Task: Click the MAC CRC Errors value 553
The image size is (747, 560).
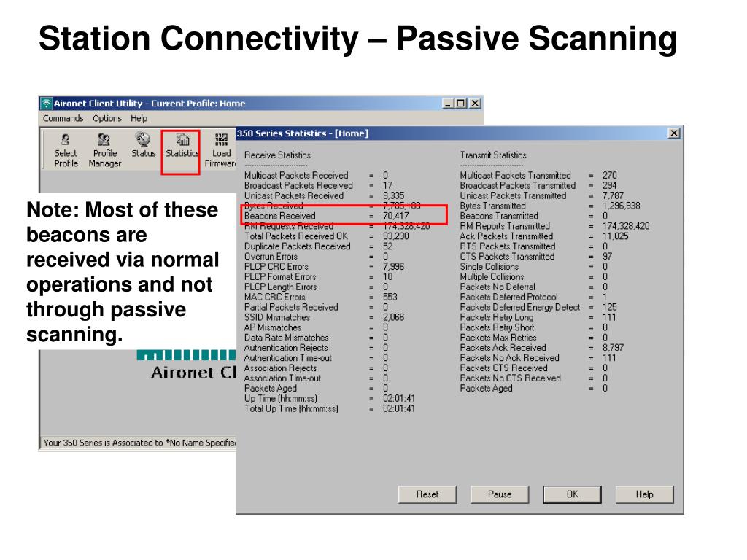Action: coord(390,297)
